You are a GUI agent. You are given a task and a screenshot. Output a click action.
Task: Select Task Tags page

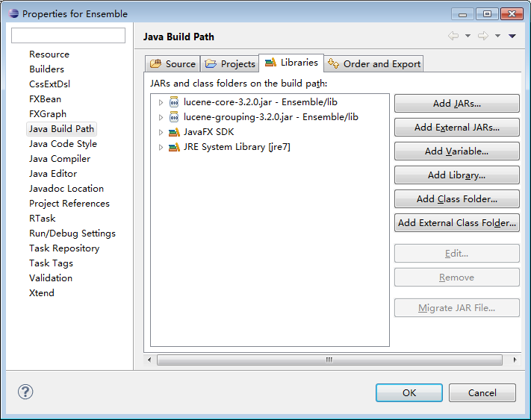tap(51, 263)
